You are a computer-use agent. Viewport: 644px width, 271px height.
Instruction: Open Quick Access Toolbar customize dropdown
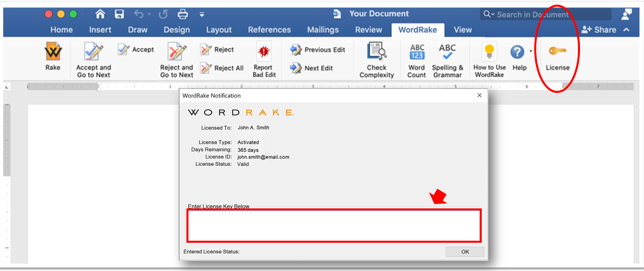click(x=202, y=14)
